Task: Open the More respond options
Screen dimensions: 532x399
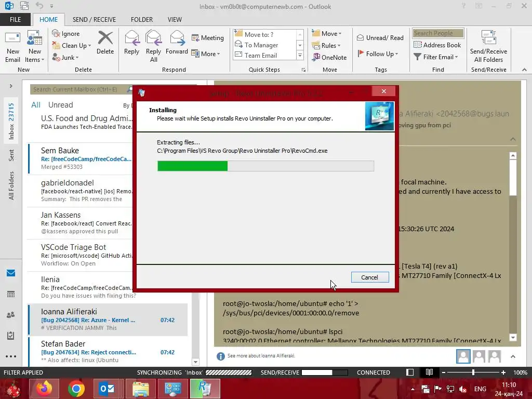Action: pyautogui.click(x=206, y=54)
